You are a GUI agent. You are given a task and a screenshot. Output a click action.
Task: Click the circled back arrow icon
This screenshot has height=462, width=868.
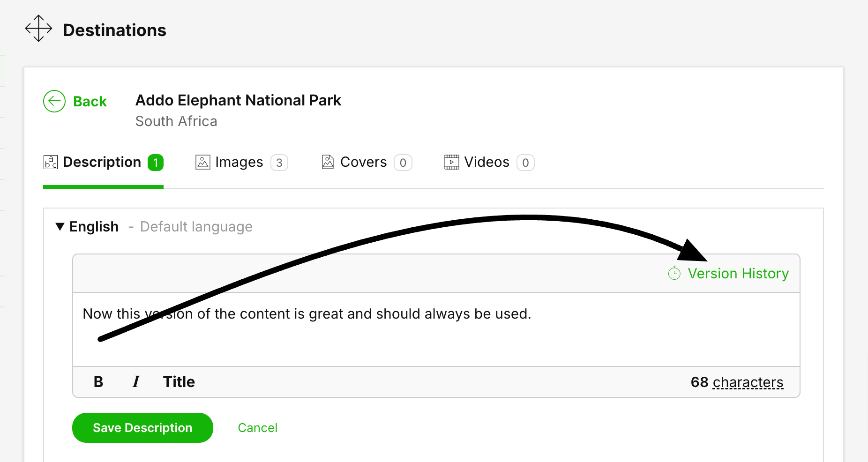click(x=54, y=101)
